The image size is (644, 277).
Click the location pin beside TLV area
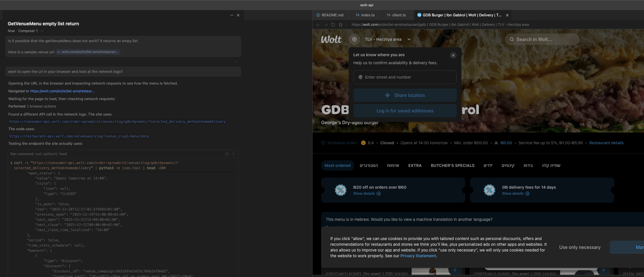point(354,39)
